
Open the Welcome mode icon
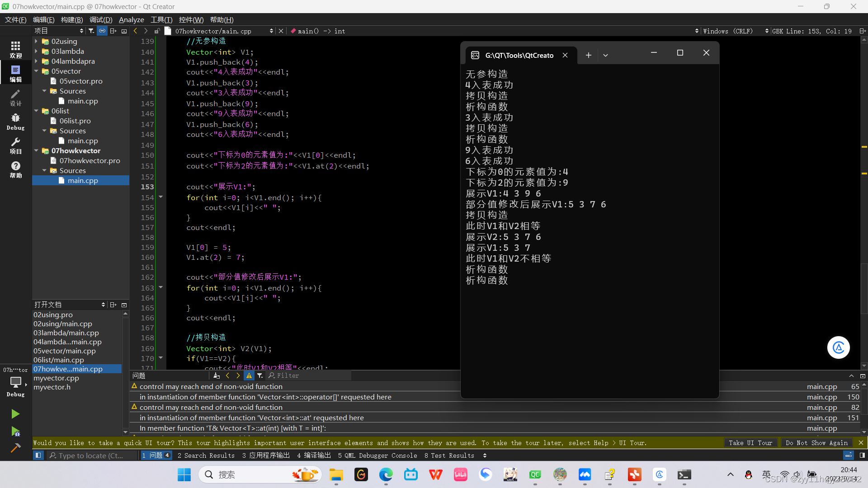click(x=15, y=49)
